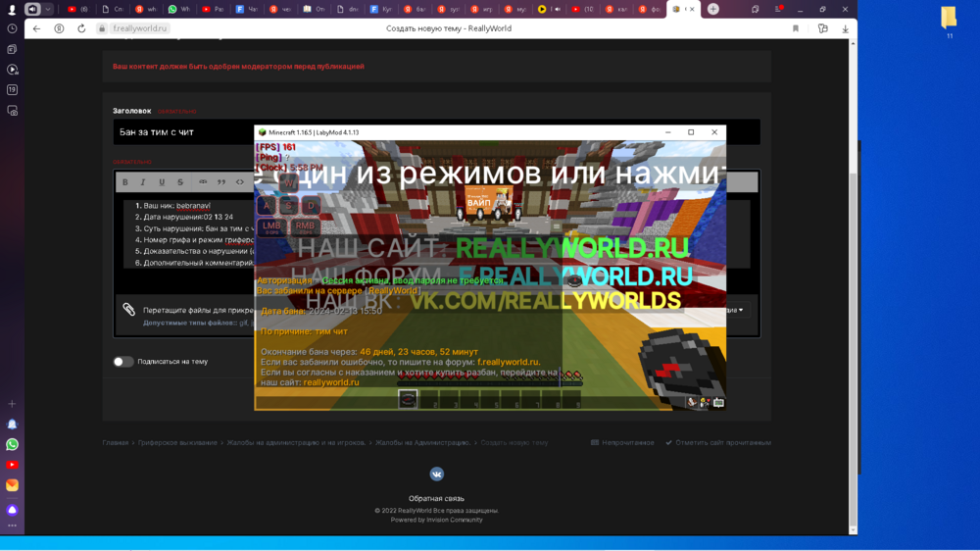The width and height of the screenshot is (980, 551).
Task: Click the title field "Бан за тим с чит"
Action: [x=184, y=132]
